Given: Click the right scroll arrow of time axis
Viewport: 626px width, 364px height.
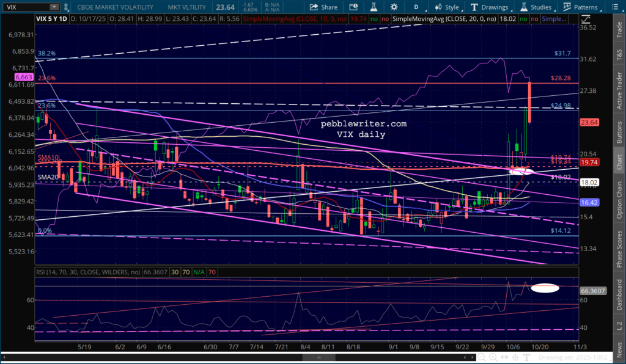Looking at the screenshot, I should pos(473,357).
